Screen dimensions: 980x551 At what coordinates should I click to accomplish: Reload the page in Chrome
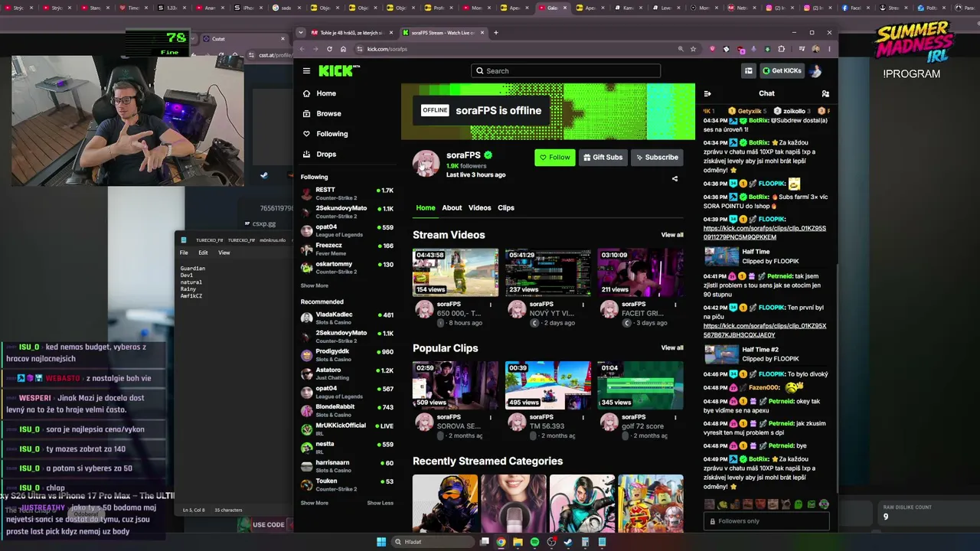pos(329,49)
